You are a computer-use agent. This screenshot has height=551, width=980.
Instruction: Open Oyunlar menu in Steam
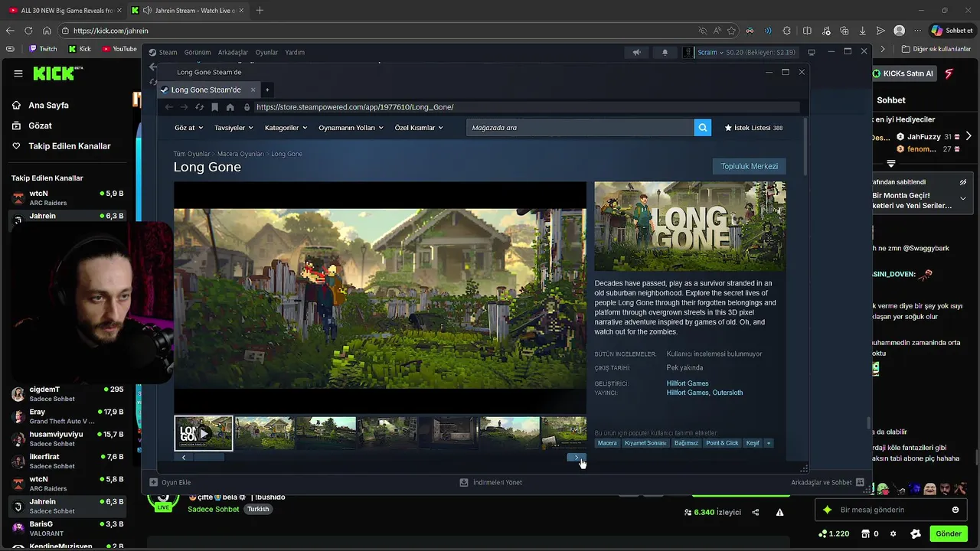266,52
